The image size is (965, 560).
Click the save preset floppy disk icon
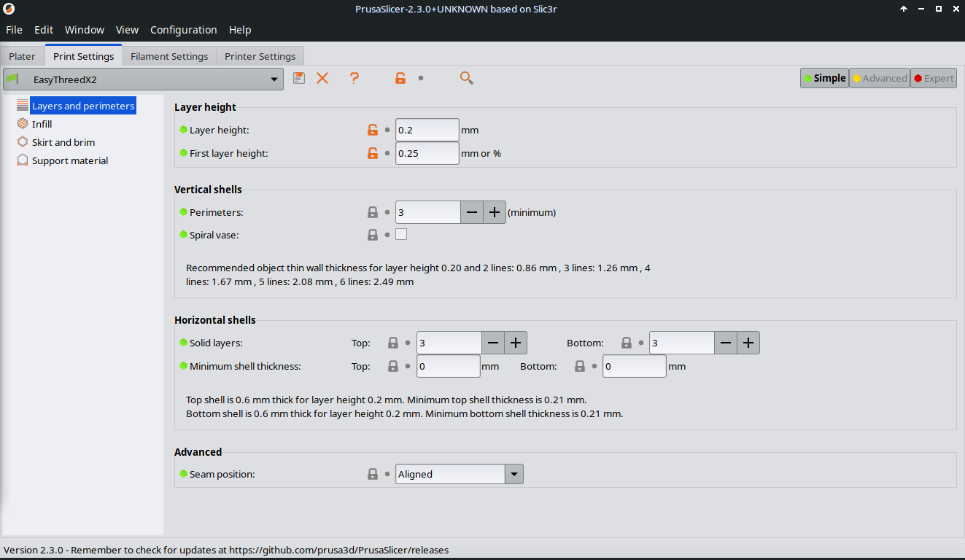point(299,78)
